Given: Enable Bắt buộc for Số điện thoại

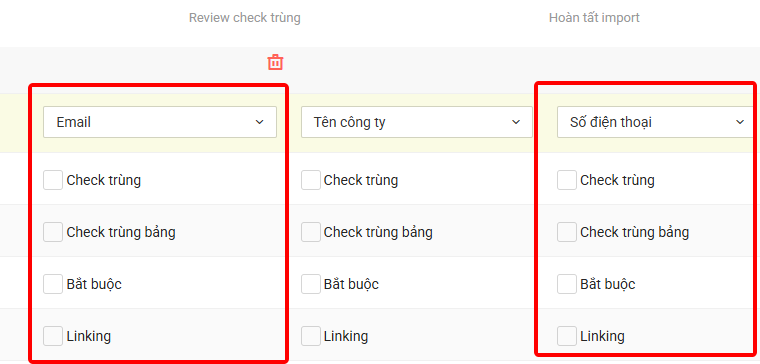Looking at the screenshot, I should [x=567, y=284].
